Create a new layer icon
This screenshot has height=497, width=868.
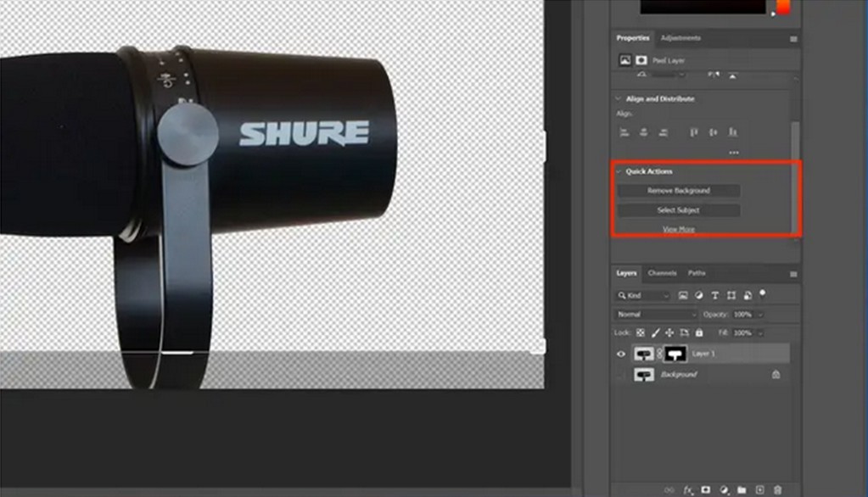pyautogui.click(x=759, y=490)
